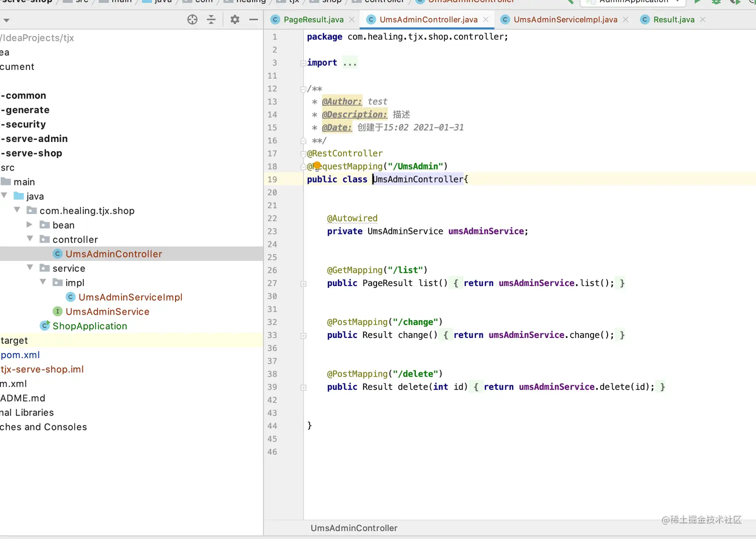Viewport: 756px width, 539px height.
Task: Switch to UmsAdminServiceImpl.java tab
Action: coord(564,19)
